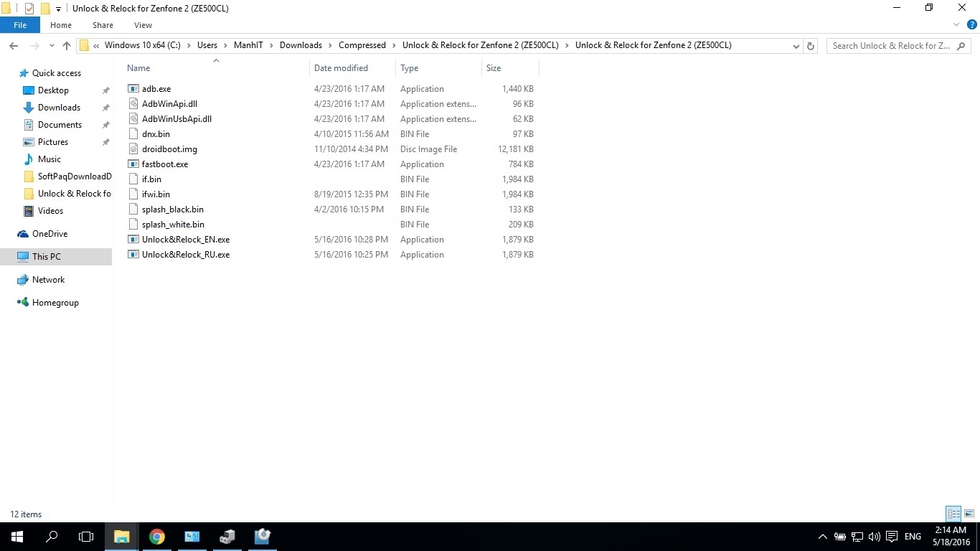Select the file named Unlock&Relock_RU.exe

pyautogui.click(x=186, y=255)
